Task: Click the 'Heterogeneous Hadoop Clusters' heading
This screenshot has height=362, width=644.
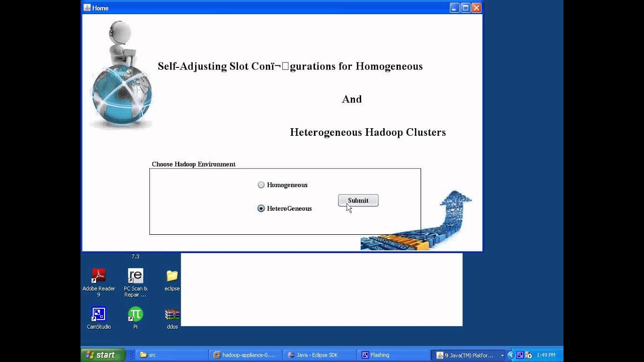Action: (368, 132)
